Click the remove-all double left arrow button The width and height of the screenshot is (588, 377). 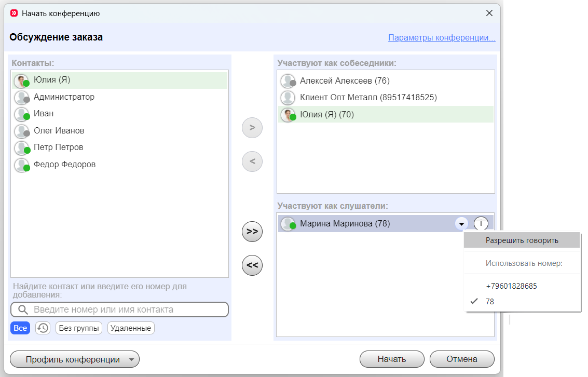(x=252, y=265)
